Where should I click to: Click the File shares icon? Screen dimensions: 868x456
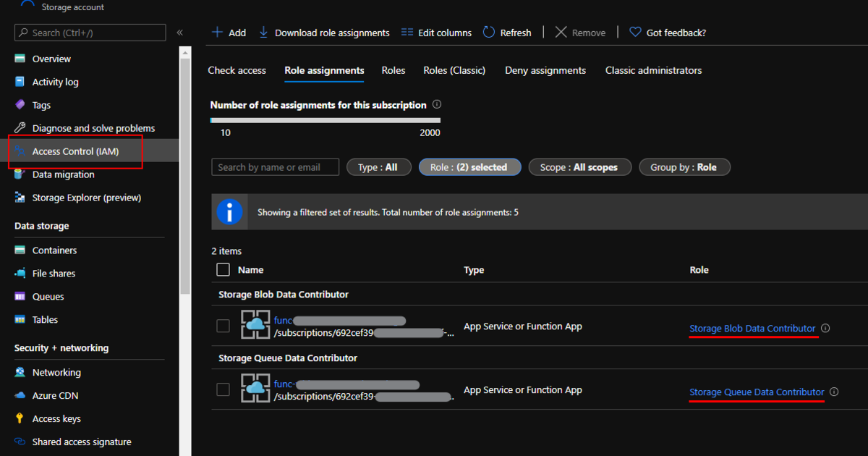pos(20,274)
